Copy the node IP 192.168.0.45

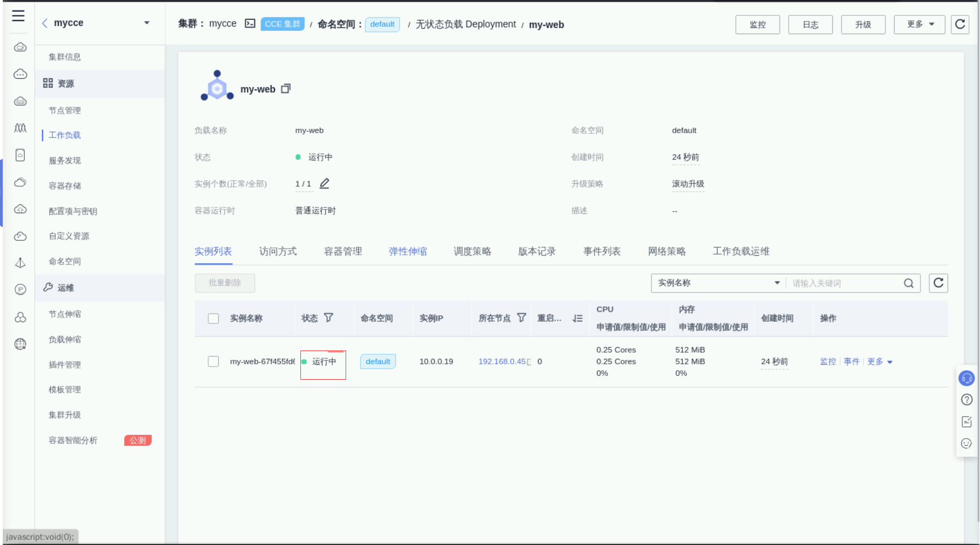[x=529, y=362]
